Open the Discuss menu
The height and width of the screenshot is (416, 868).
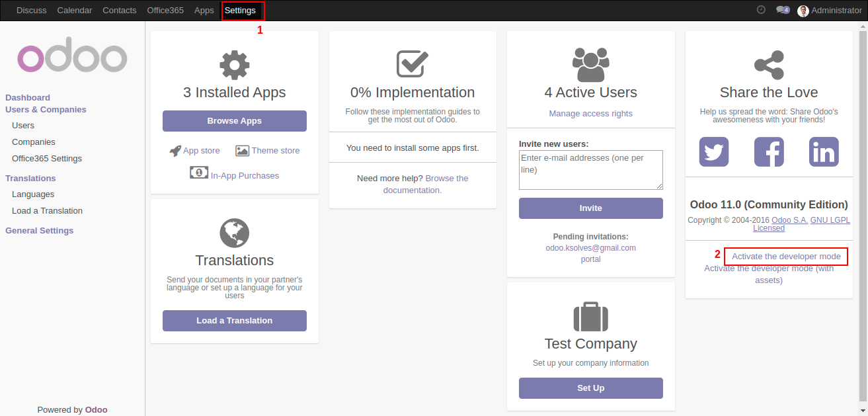[x=32, y=11]
